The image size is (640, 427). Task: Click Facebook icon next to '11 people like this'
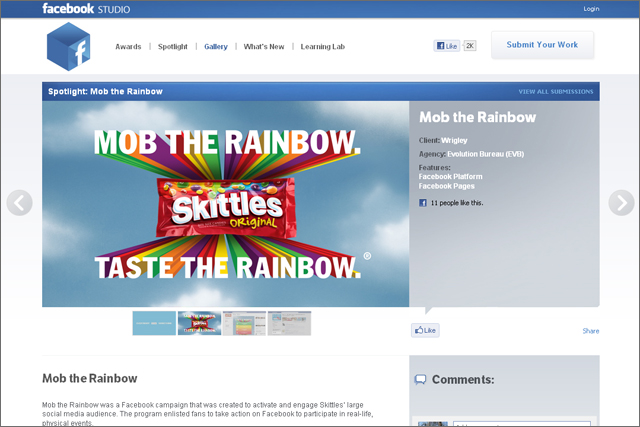coord(423,203)
